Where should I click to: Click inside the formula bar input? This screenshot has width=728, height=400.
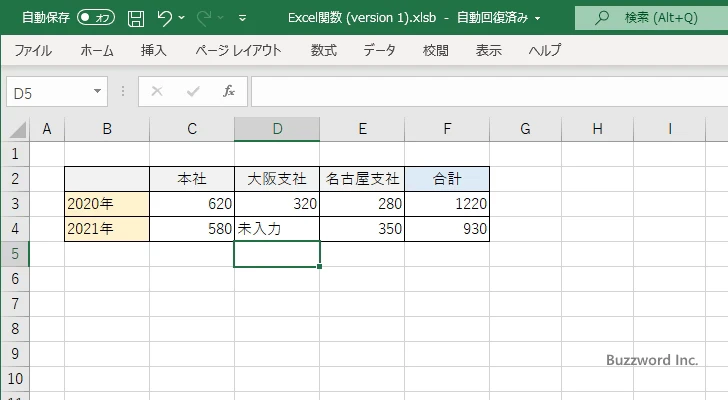coord(489,92)
